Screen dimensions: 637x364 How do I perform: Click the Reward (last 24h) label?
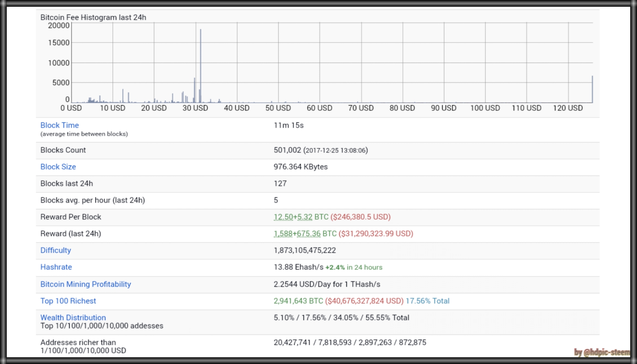(71, 234)
